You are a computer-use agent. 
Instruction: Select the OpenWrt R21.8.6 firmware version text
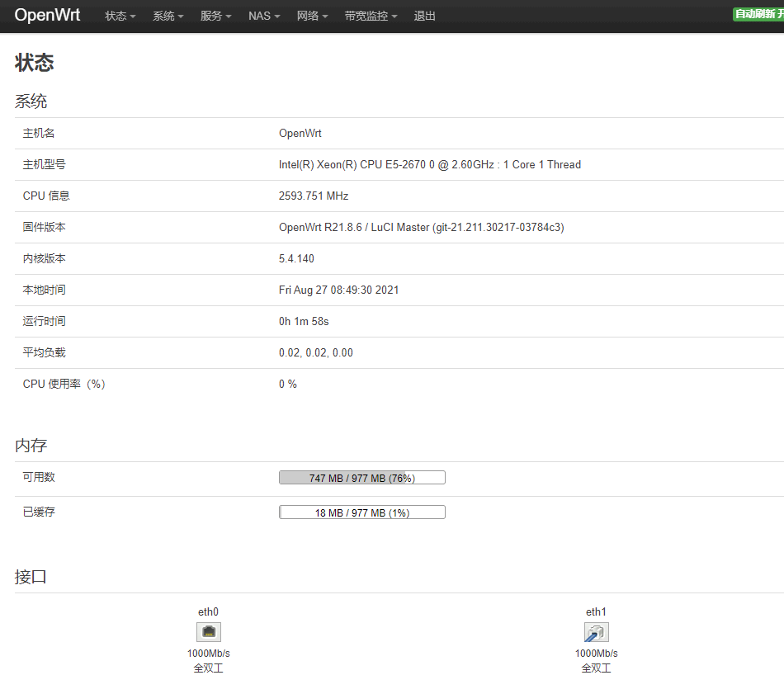click(421, 228)
